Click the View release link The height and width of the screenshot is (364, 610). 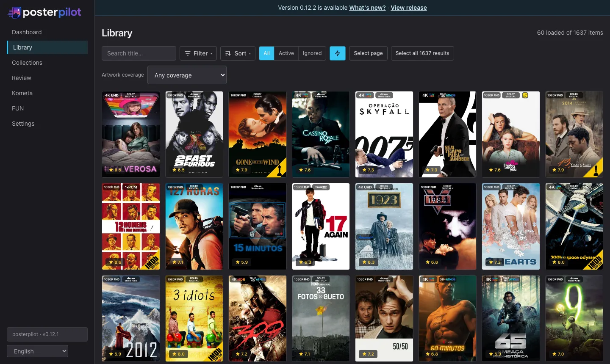[409, 8]
